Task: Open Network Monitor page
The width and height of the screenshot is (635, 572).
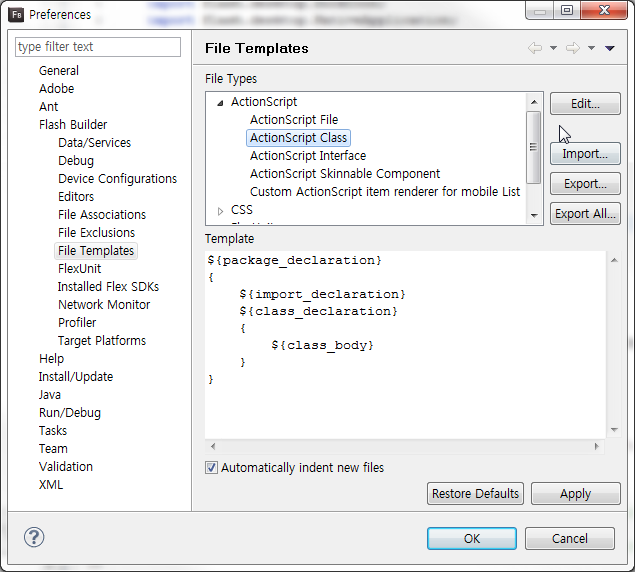Action: point(104,305)
